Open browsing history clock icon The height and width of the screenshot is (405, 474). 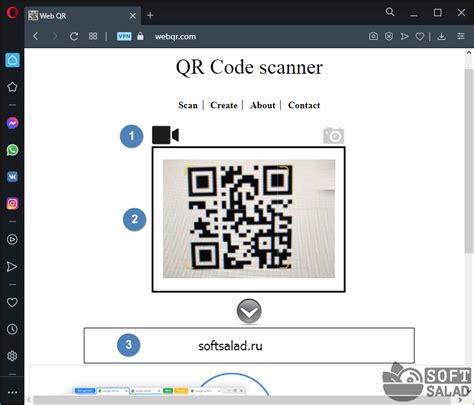click(x=12, y=329)
